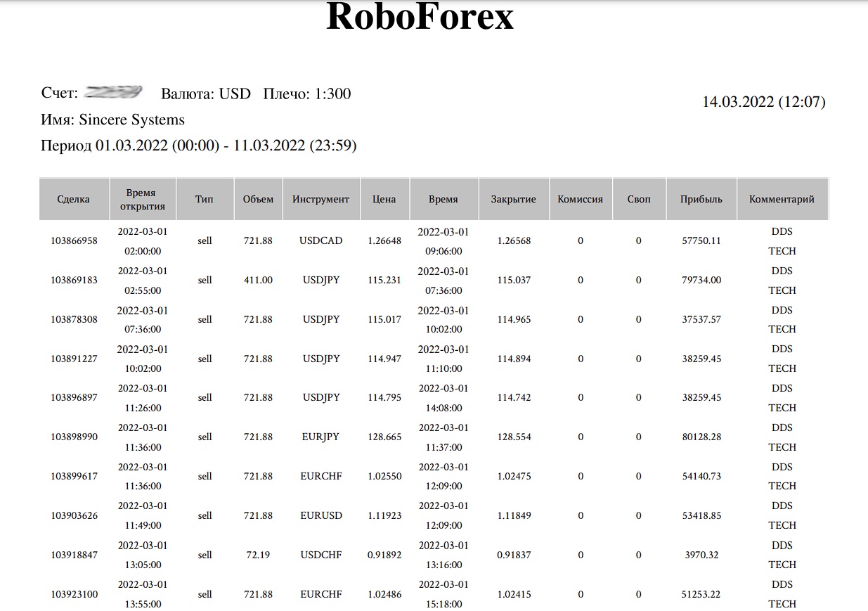The width and height of the screenshot is (868, 611).
Task: Click the closing price 114.894
Action: coord(513,359)
